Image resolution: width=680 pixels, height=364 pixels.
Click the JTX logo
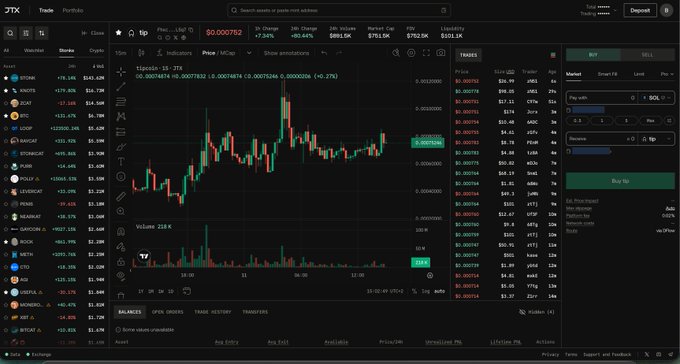pos(12,10)
